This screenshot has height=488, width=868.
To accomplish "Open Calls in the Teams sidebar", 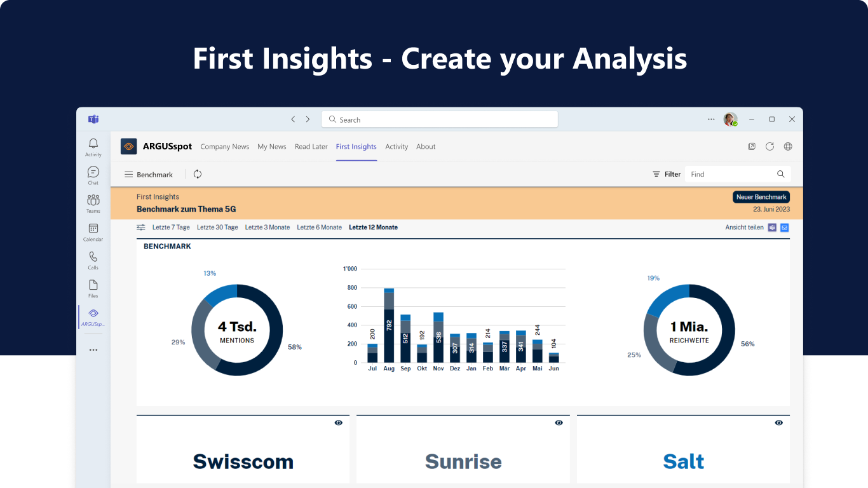I will coord(93,260).
